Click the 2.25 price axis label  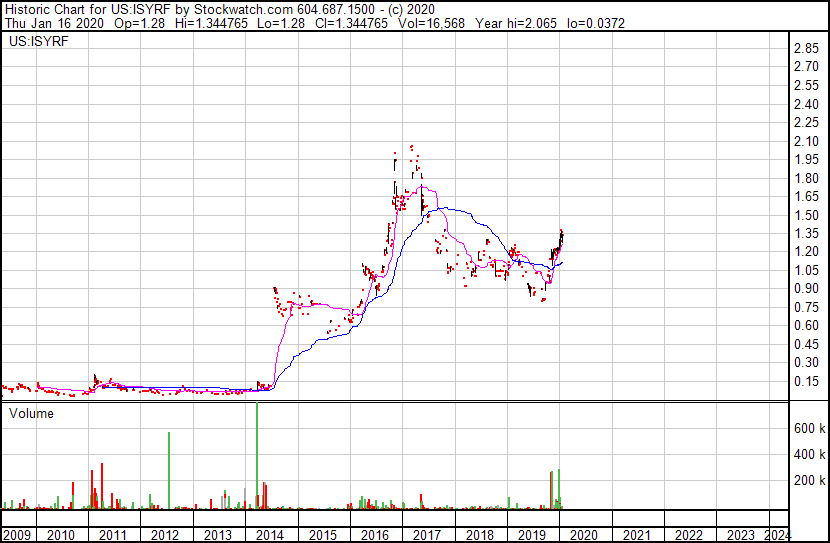(806, 122)
